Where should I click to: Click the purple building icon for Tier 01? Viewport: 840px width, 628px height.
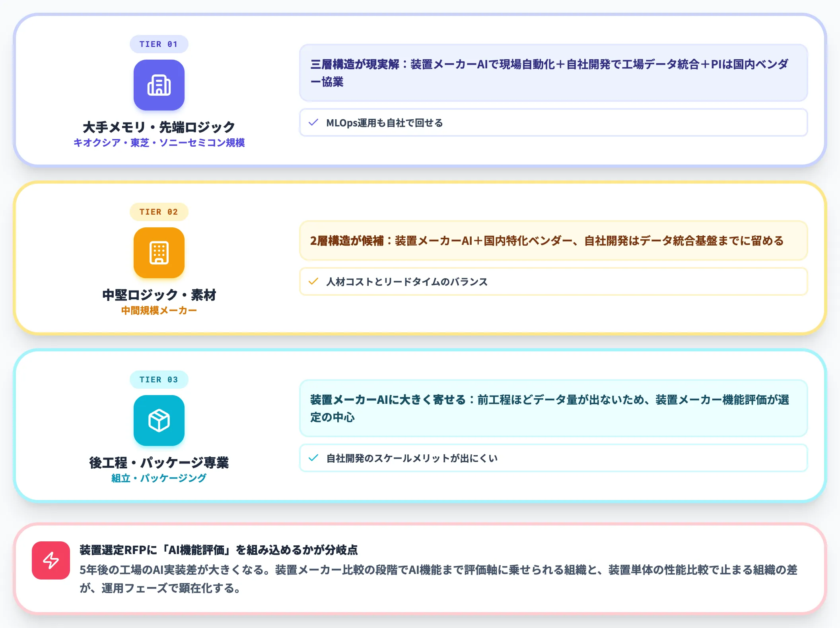pyautogui.click(x=159, y=85)
